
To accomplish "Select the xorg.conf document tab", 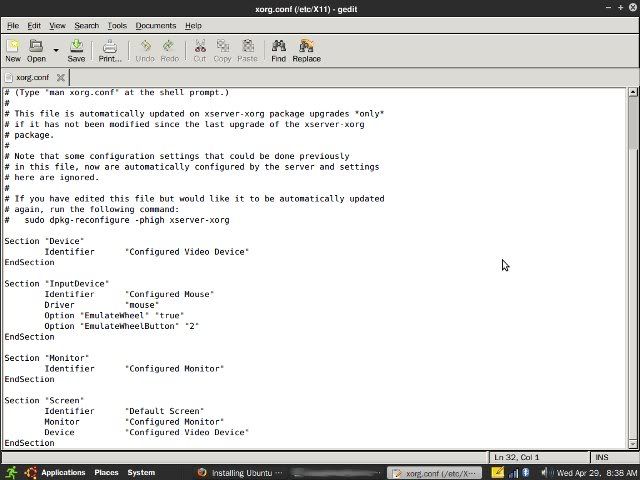I will (30, 77).
